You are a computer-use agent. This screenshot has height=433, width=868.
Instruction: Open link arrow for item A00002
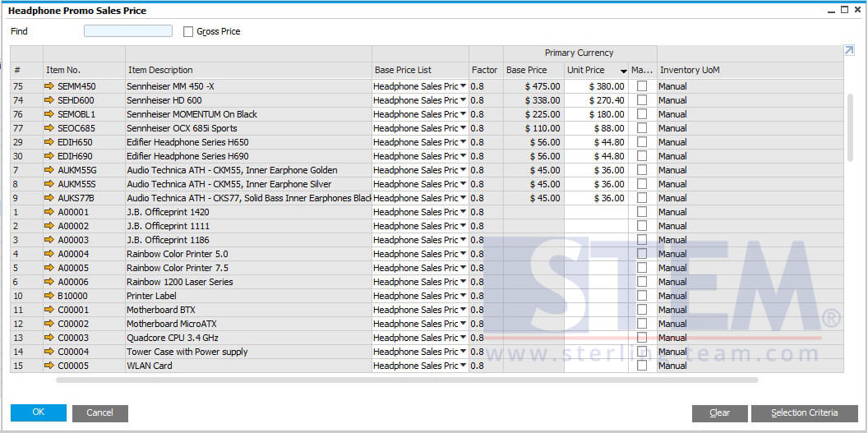click(49, 226)
